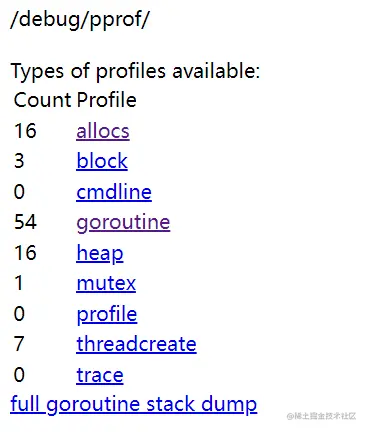Screen dimensions: 368x432
Task: Open full goroutine stack dump
Action: pos(134,405)
